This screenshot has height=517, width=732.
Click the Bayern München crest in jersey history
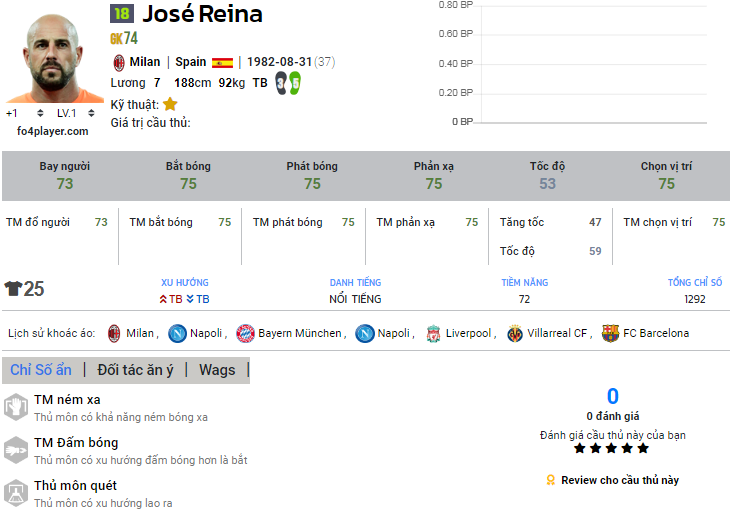pos(245,333)
